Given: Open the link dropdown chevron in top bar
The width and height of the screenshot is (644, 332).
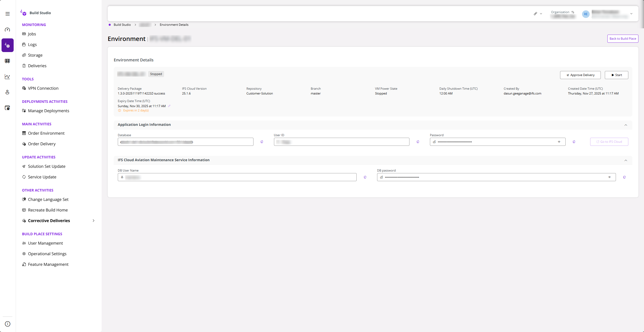Looking at the screenshot, I should pyautogui.click(x=541, y=14).
